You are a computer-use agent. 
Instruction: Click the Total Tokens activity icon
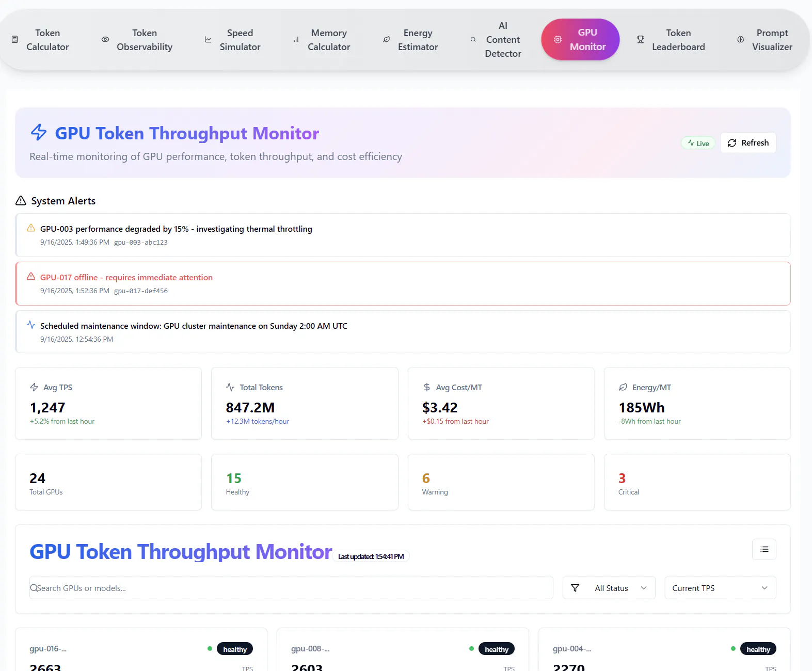[x=230, y=387]
